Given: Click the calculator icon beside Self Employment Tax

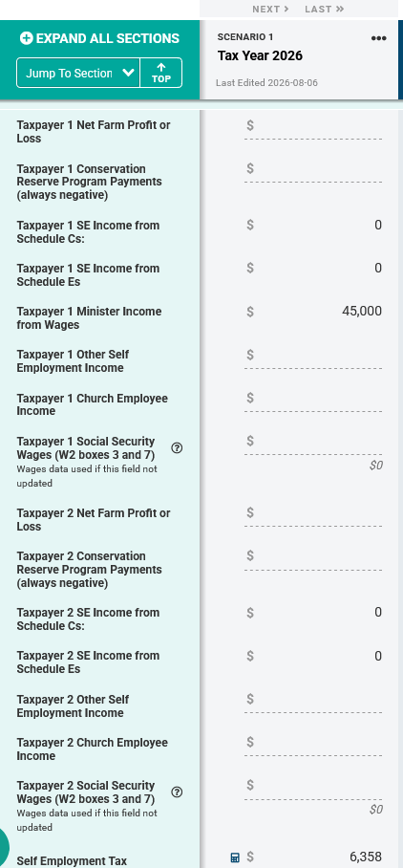Looking at the screenshot, I should 235,857.
